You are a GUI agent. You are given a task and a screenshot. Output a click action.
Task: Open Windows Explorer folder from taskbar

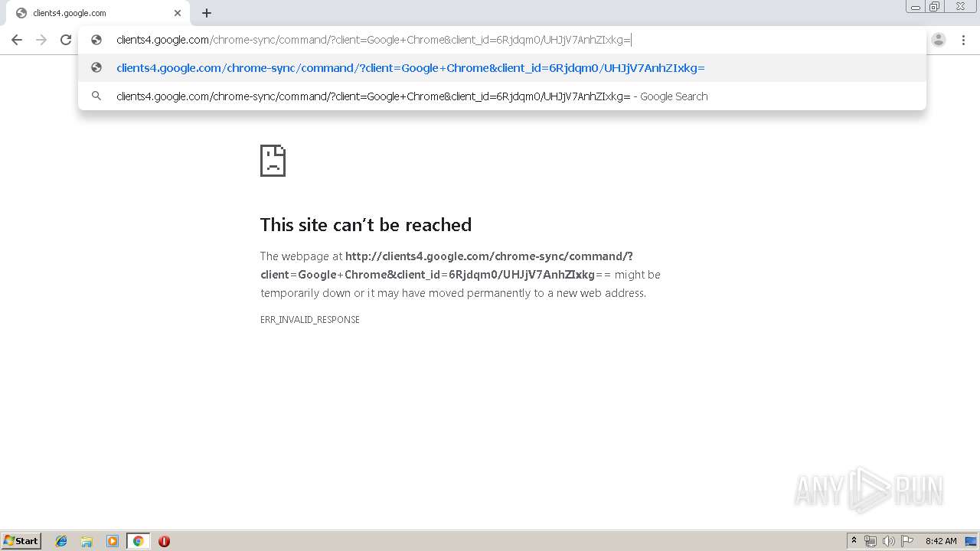tap(87, 541)
